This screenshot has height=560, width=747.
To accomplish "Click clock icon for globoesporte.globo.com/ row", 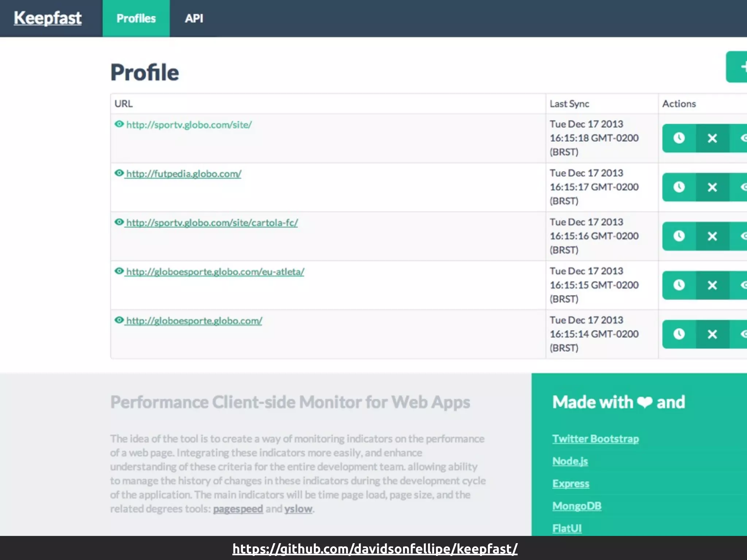I will pos(679,334).
